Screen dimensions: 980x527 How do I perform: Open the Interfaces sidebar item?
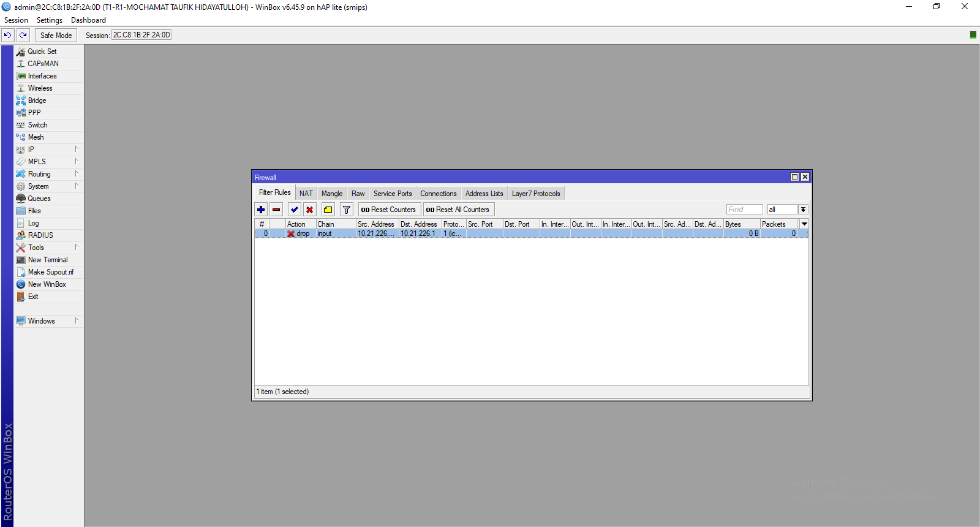click(x=49, y=76)
